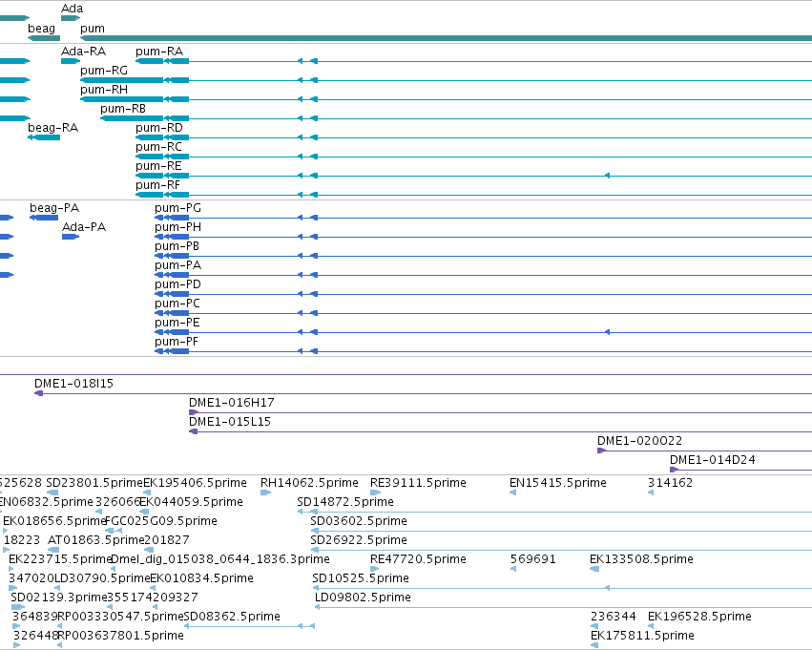Select pum-PC protein label
This screenshot has height=650, width=812.
(x=177, y=304)
